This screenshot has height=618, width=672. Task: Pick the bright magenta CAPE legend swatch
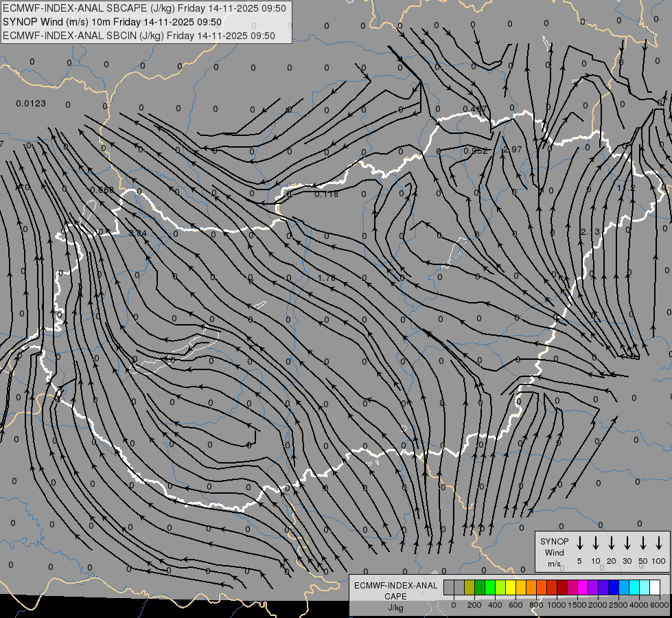pos(583,587)
